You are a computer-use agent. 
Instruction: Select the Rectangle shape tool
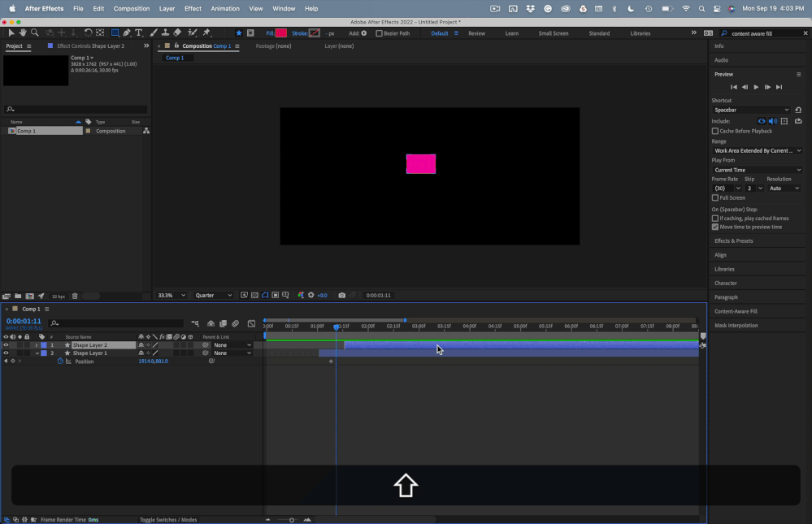point(115,32)
